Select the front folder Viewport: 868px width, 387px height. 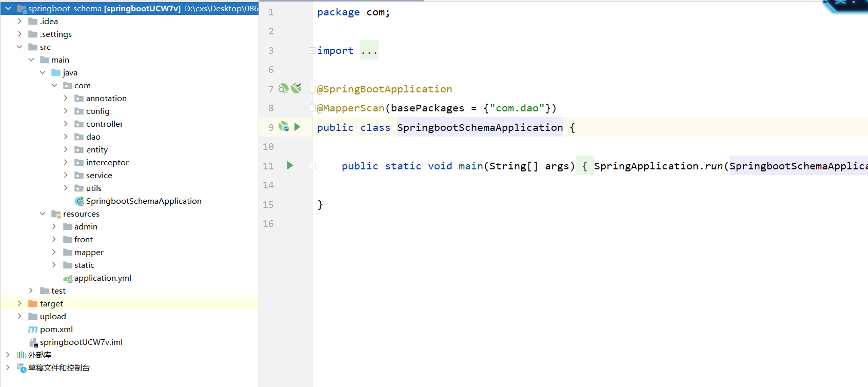tap(84, 240)
